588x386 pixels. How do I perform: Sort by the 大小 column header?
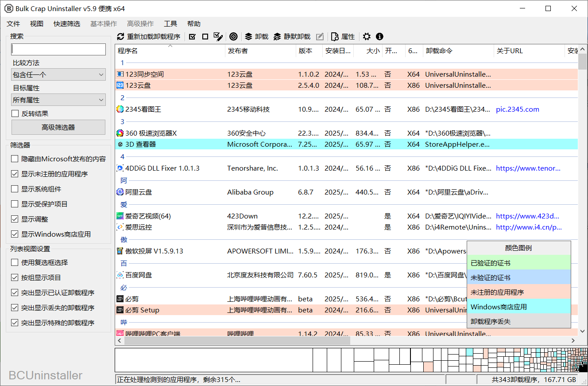[x=367, y=51]
